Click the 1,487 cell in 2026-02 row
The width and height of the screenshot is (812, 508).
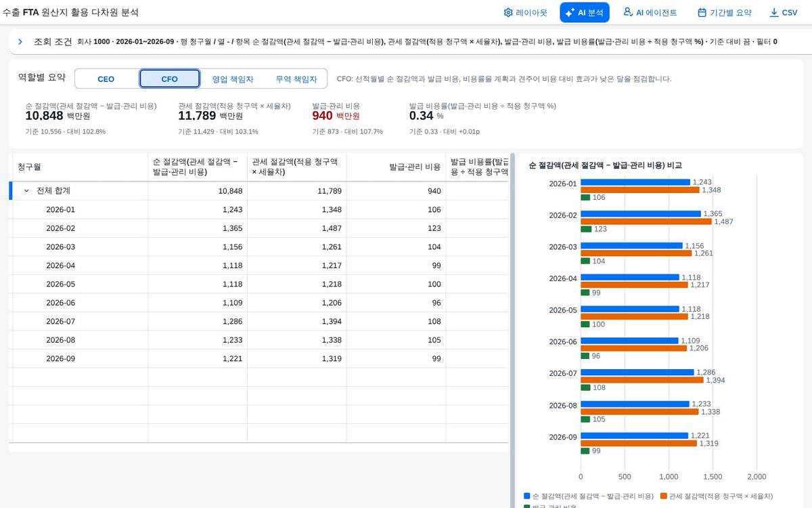coord(297,228)
